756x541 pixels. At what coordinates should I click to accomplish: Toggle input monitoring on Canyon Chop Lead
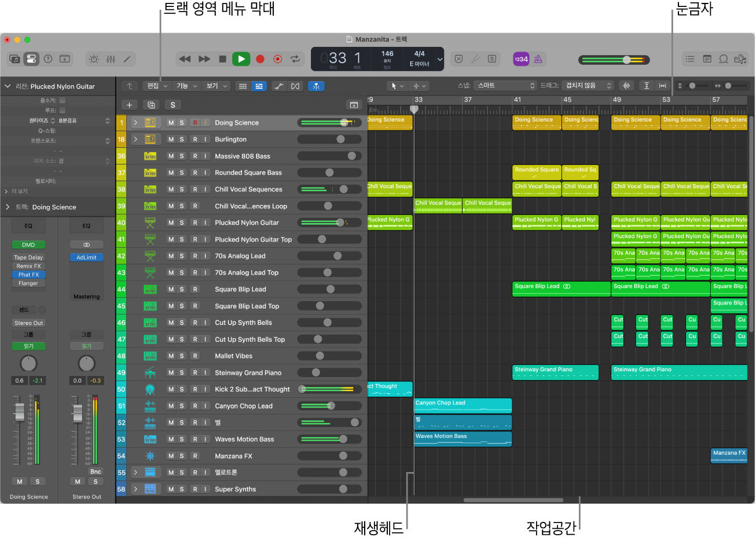pos(205,406)
